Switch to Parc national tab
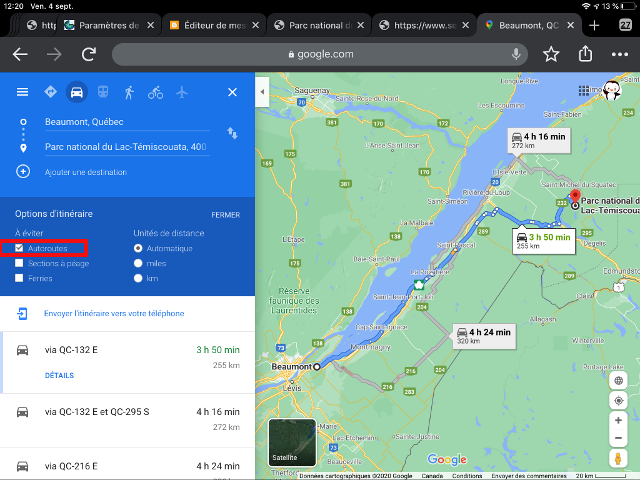This screenshot has width=640, height=480. coord(319,25)
